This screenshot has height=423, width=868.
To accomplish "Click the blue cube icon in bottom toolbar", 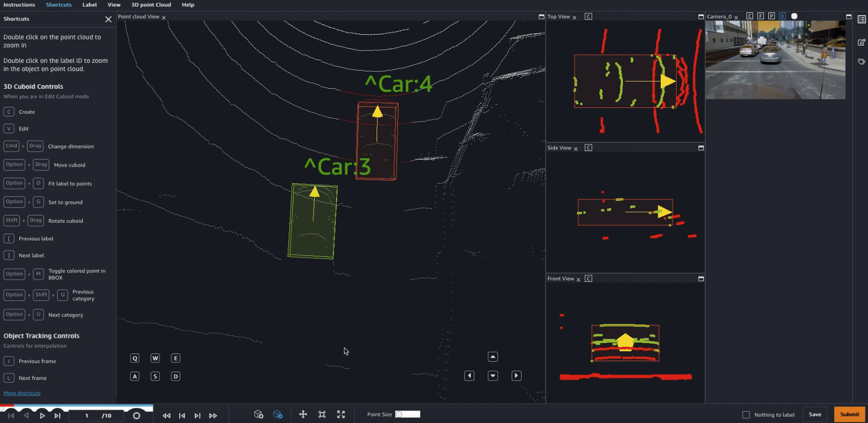I will pyautogui.click(x=278, y=414).
